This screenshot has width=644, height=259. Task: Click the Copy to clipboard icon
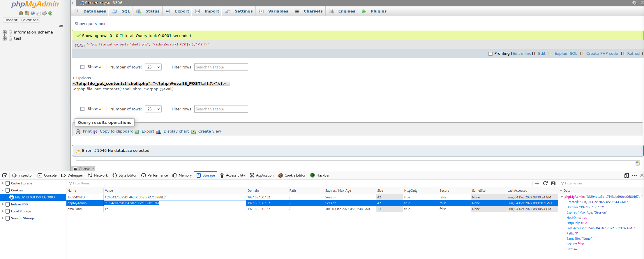tap(95, 132)
